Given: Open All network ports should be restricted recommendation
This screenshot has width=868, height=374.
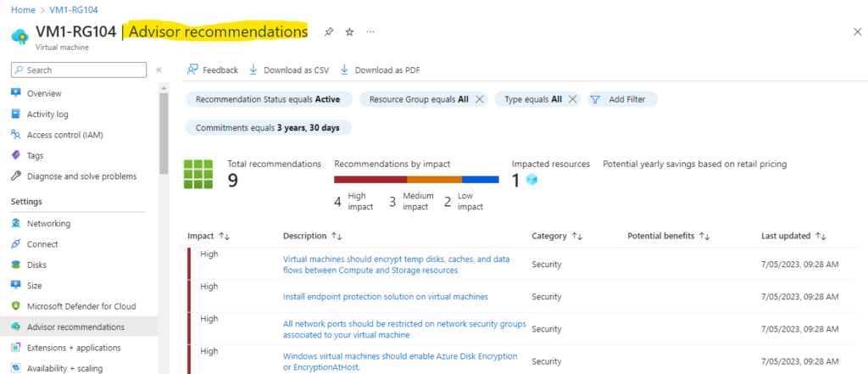Looking at the screenshot, I should (x=404, y=330).
